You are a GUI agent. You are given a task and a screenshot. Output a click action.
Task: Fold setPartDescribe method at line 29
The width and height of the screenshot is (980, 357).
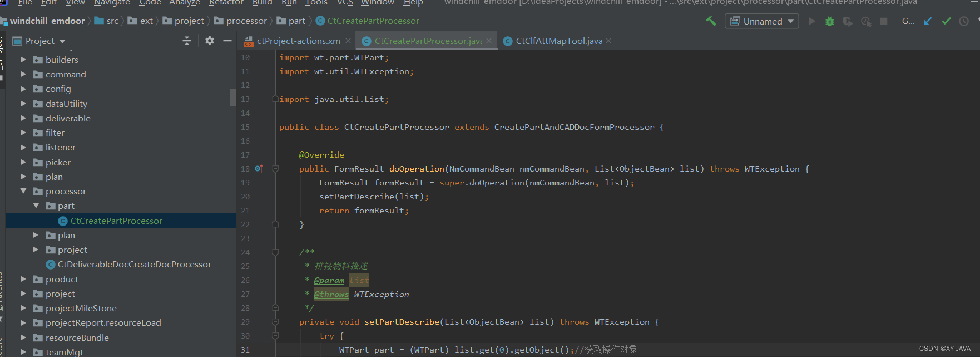[x=275, y=322]
